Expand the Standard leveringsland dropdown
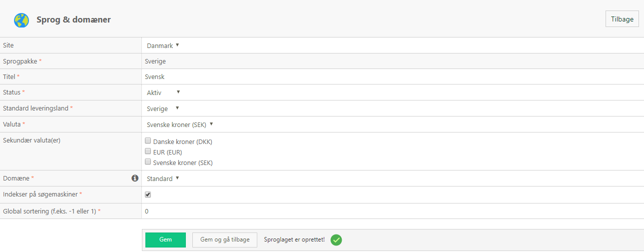644x252 pixels. [163, 108]
